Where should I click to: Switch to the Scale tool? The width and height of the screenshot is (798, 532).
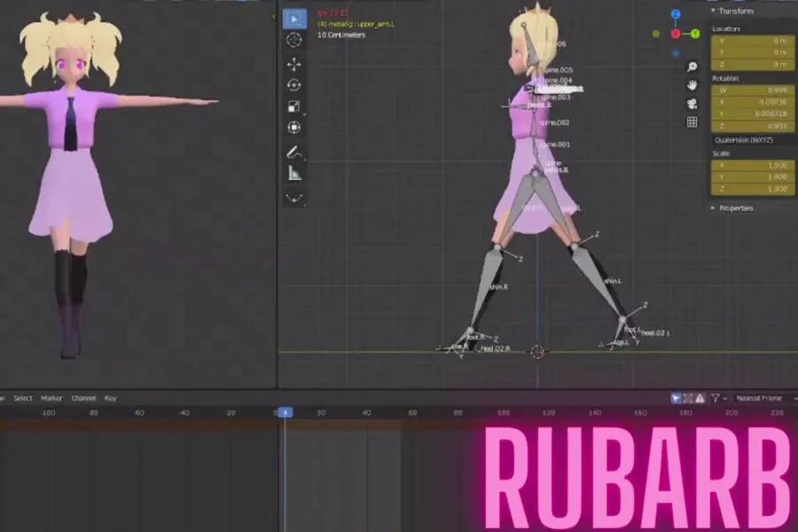point(294,106)
